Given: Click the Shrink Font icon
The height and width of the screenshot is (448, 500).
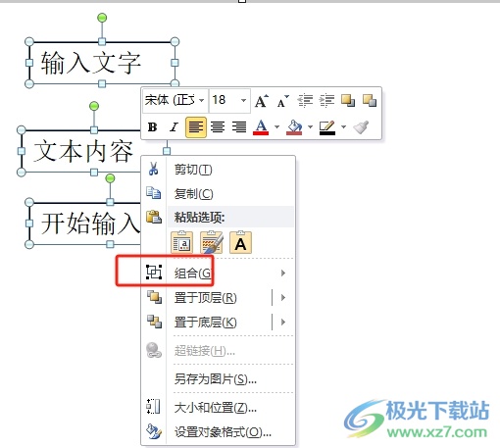Looking at the screenshot, I should coord(283,101).
